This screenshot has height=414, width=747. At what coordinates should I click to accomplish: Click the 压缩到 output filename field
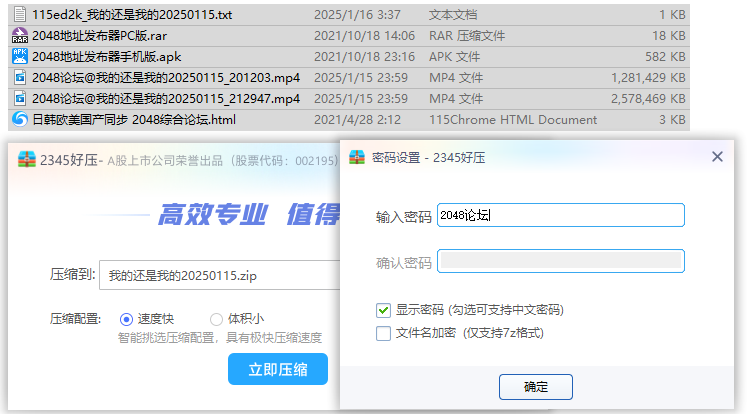point(220,275)
